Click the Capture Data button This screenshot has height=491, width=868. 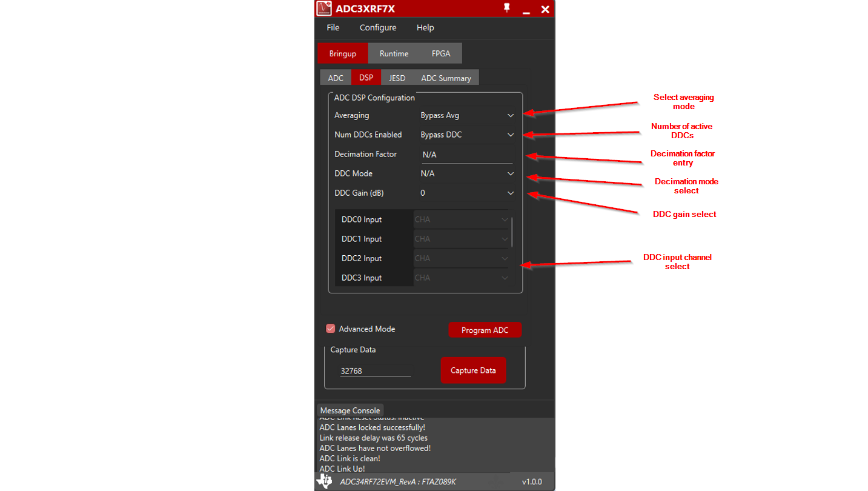pyautogui.click(x=473, y=370)
